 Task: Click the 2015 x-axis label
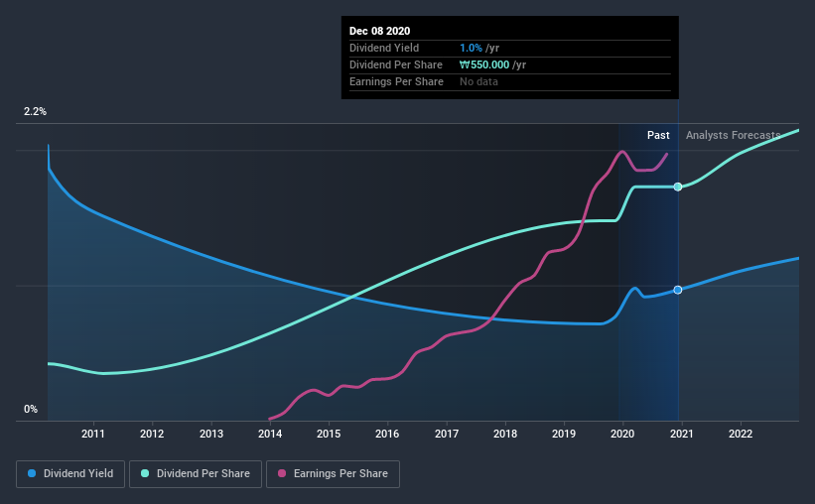[329, 434]
